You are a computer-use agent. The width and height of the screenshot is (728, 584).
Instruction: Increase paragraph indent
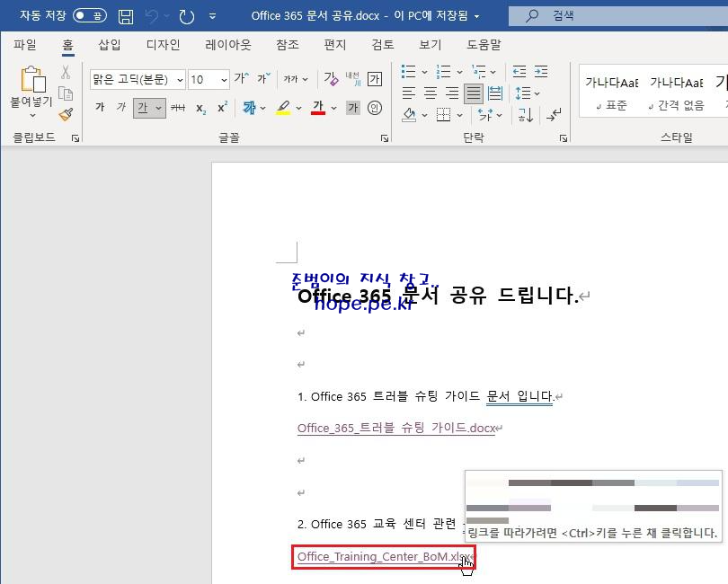tap(541, 72)
